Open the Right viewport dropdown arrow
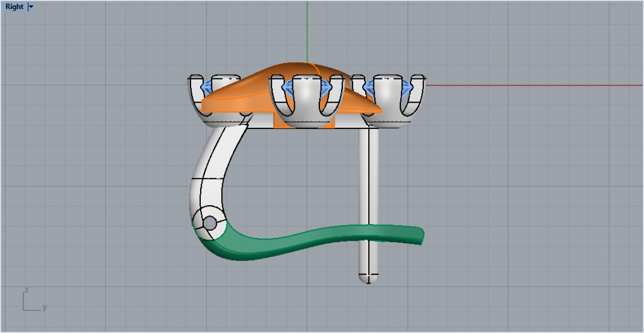 31,7
